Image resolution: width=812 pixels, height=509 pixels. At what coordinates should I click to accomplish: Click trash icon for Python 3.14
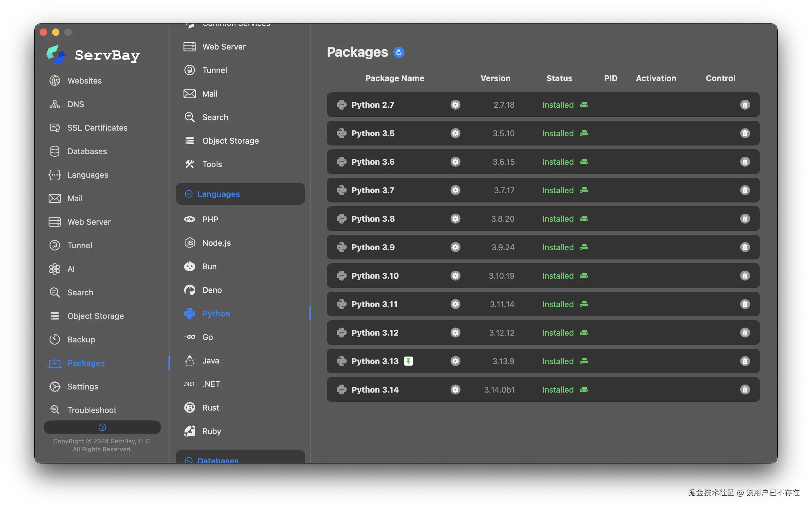click(x=745, y=389)
